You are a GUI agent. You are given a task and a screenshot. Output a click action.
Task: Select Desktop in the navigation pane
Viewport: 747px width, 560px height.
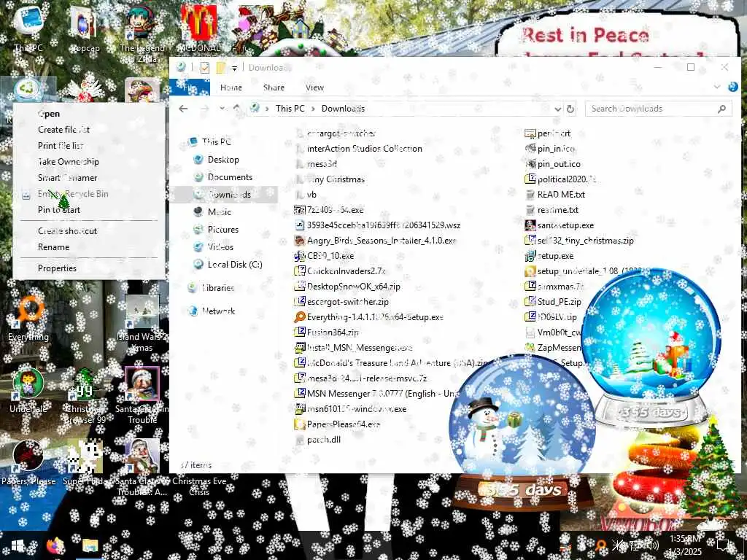(x=223, y=160)
